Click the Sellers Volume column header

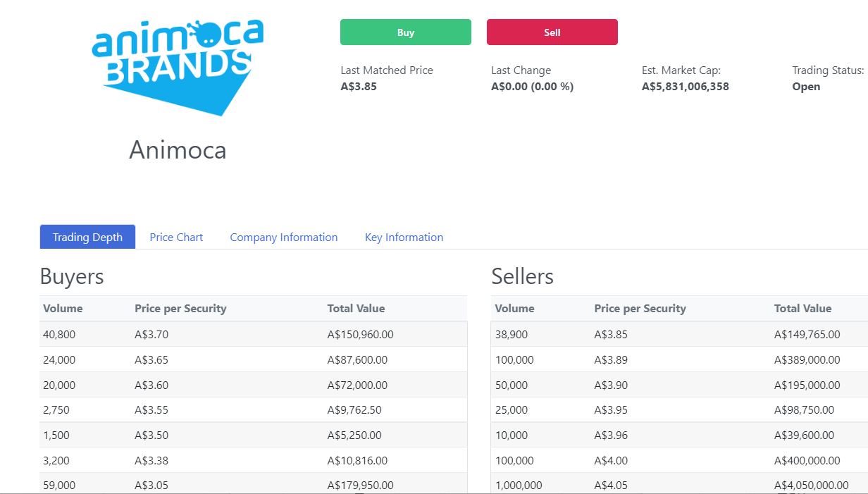514,309
